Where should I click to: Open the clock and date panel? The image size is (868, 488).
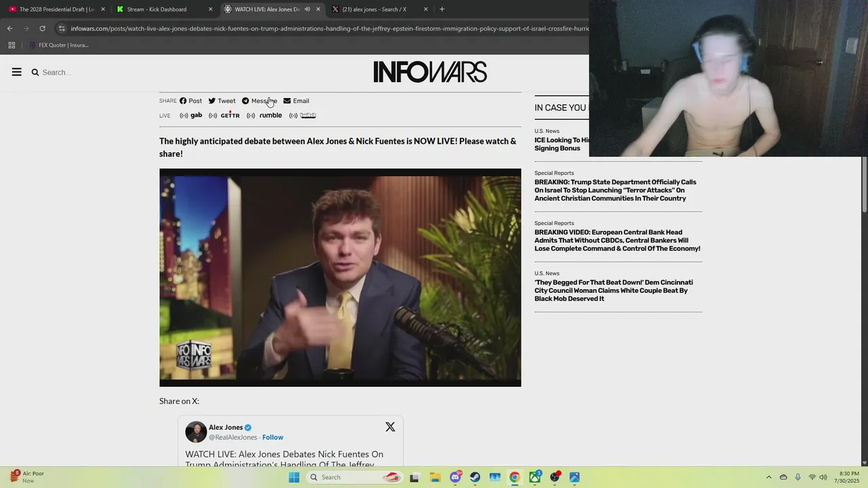849,477
